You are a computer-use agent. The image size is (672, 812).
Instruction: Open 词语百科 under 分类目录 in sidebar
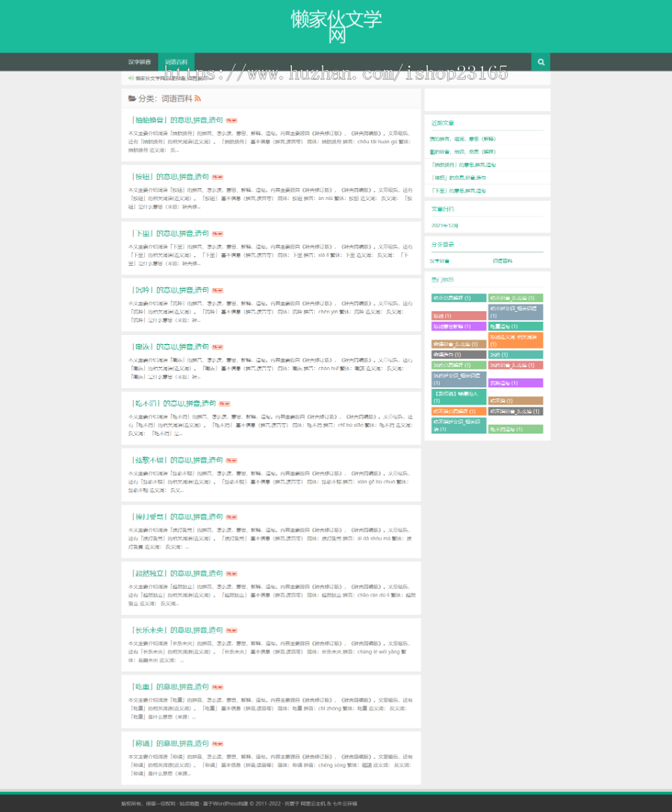[502, 261]
